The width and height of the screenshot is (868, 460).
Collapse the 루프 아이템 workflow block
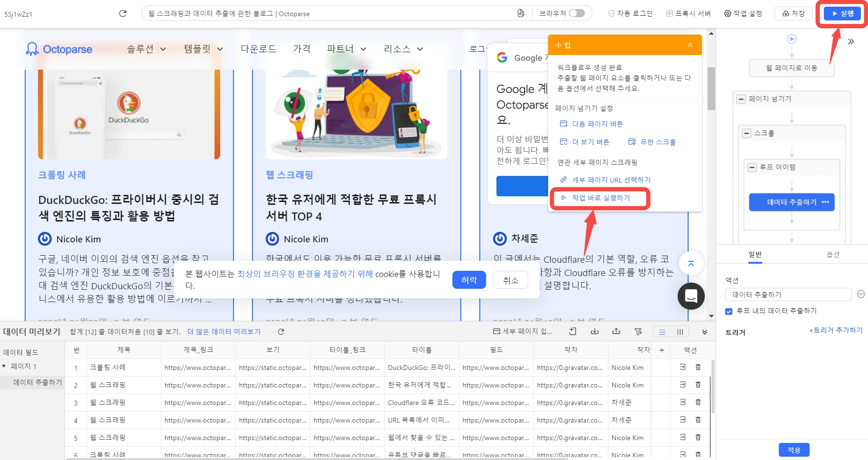coord(752,167)
